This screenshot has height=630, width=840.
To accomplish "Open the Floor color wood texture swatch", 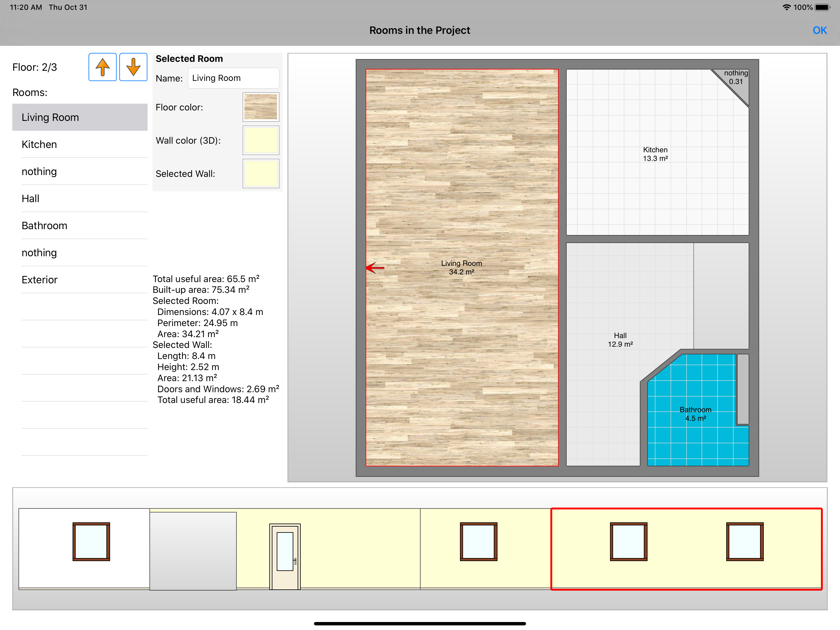I will [x=261, y=107].
